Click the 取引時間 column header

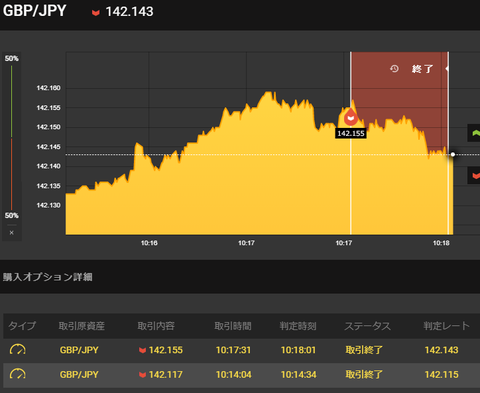coord(233,326)
